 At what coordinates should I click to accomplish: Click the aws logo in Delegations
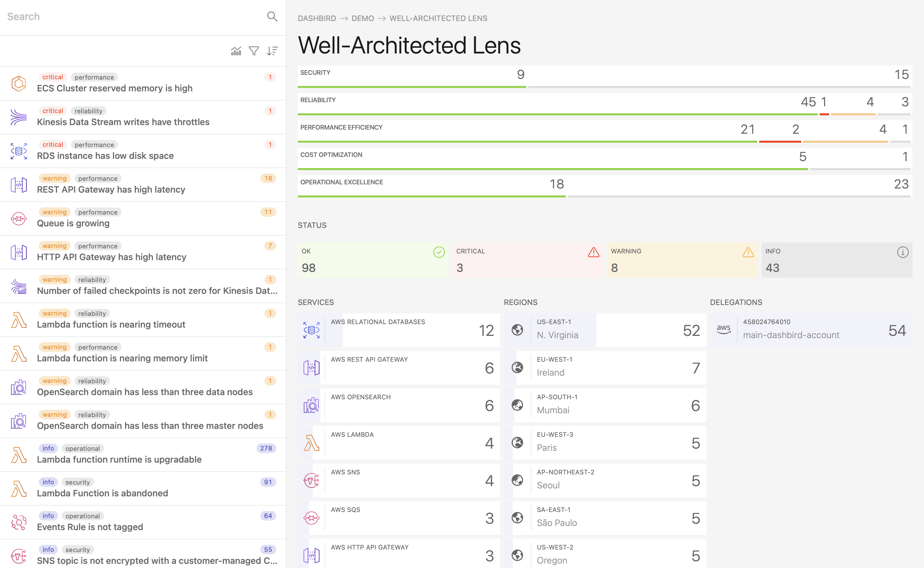[724, 330]
